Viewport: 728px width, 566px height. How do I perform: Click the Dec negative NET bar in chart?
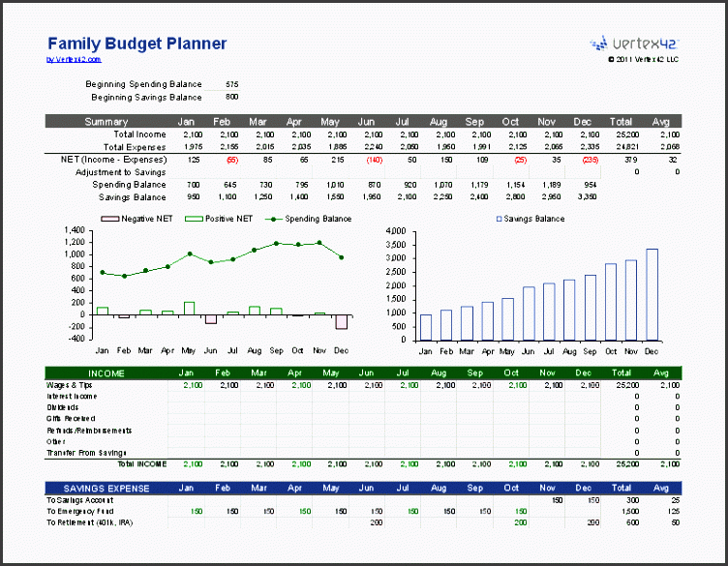341,321
